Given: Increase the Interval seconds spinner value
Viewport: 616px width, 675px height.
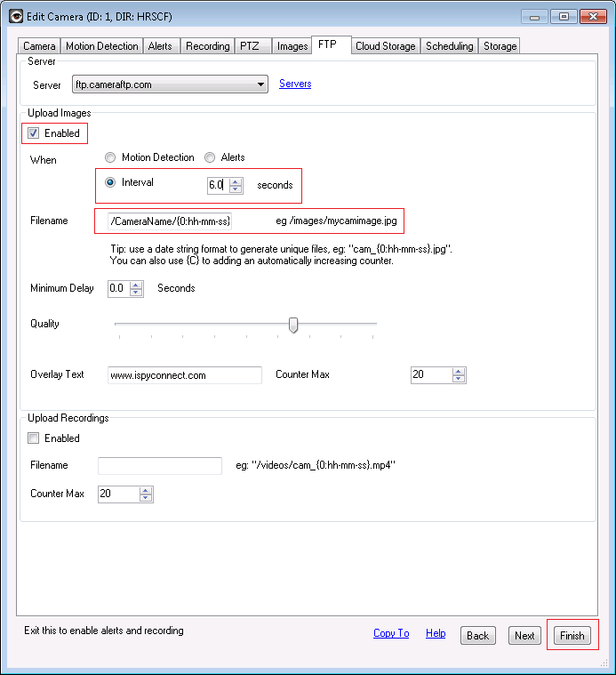Looking at the screenshot, I should click(236, 181).
